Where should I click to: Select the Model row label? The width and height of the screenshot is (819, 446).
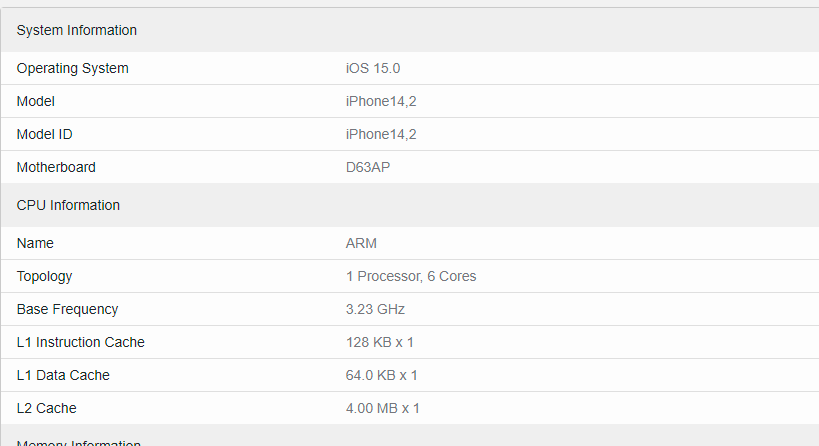click(x=36, y=101)
